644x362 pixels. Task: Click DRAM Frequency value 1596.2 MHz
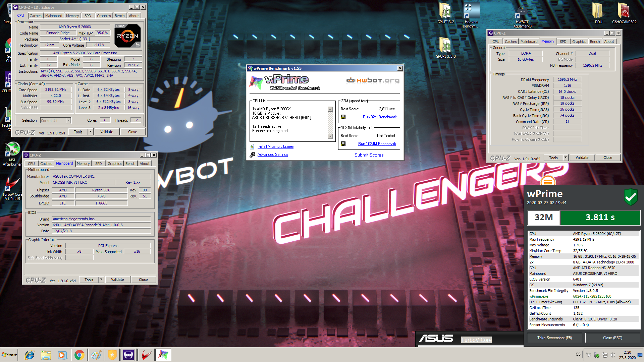coord(567,80)
